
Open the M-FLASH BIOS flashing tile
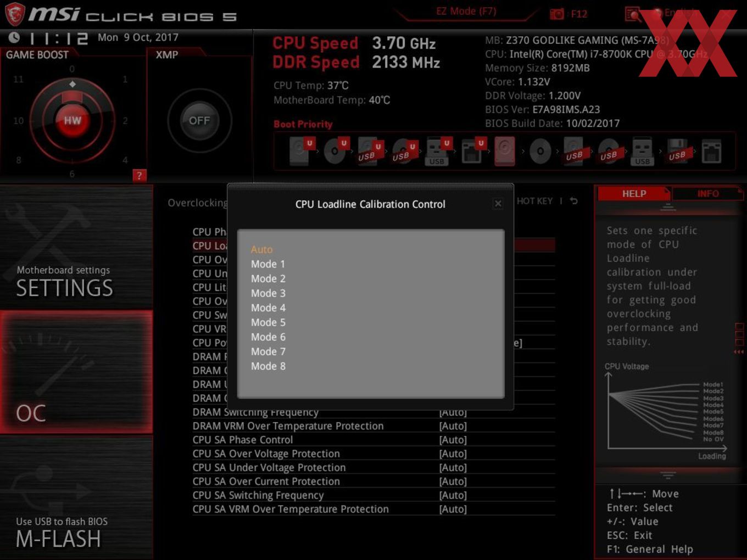[76, 497]
